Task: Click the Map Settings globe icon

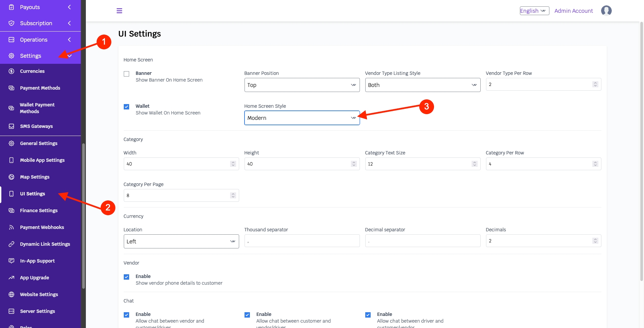Action: [x=11, y=177]
